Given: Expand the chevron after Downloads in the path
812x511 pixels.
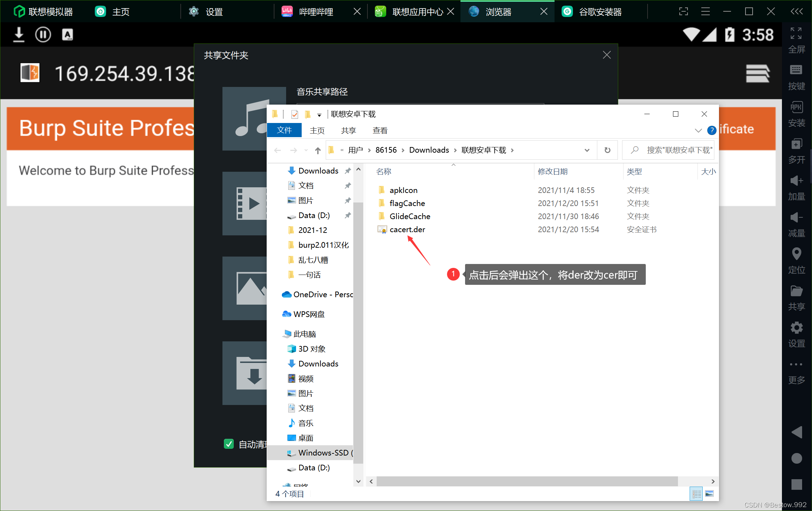Looking at the screenshot, I should click(455, 150).
